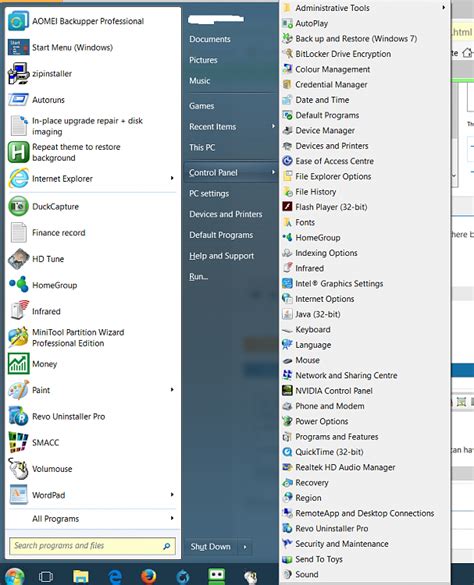Click the zipinstaller program icon
Viewport: 474px width, 585px height.
click(18, 73)
